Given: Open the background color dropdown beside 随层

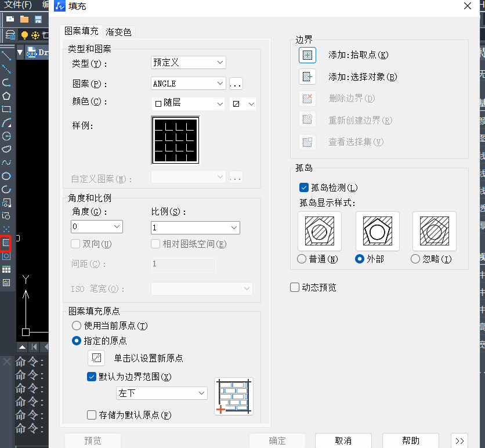Looking at the screenshot, I should coord(243,104).
